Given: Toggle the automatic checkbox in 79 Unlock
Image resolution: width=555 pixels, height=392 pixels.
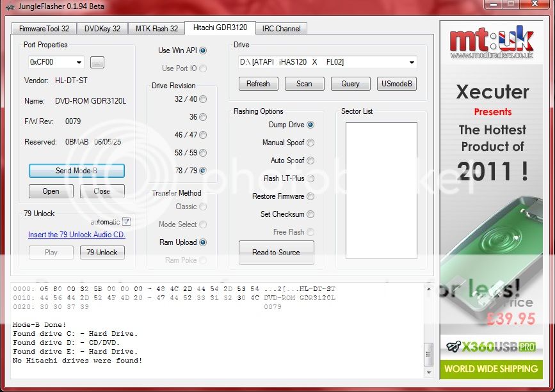Looking at the screenshot, I should point(126,222).
